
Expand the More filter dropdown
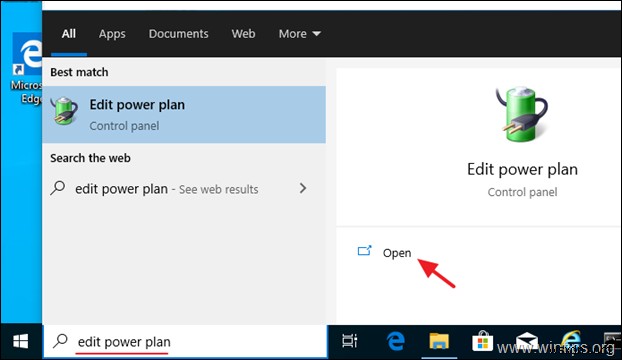[x=299, y=34]
